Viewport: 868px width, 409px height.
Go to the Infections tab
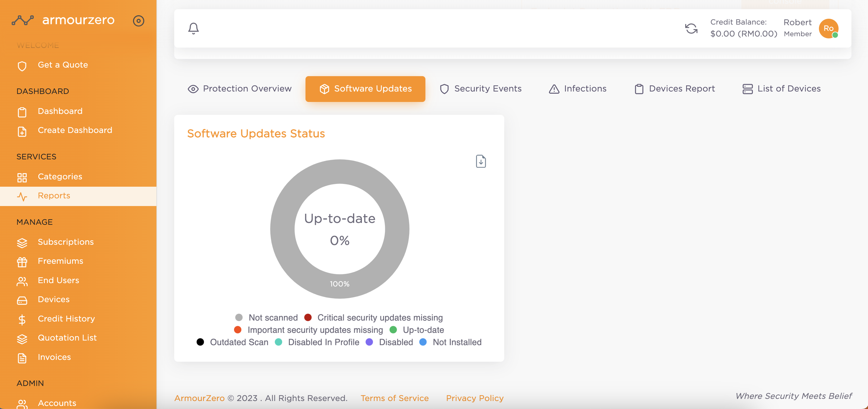(x=578, y=89)
